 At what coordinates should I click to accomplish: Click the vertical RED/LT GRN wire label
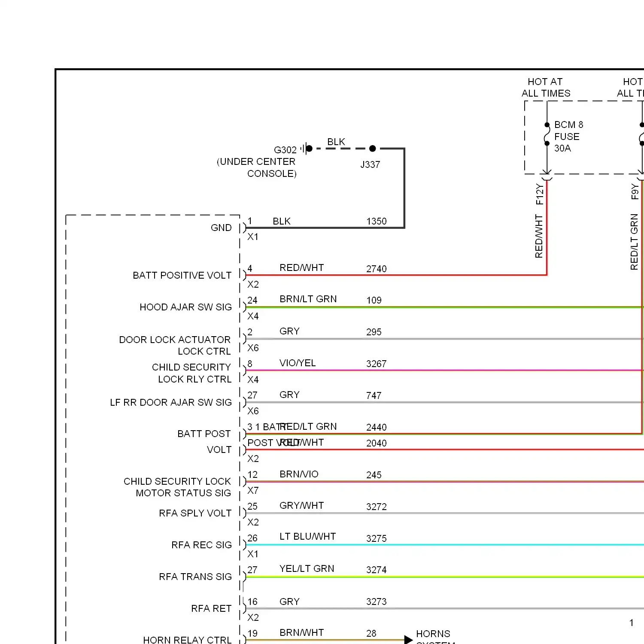point(634,242)
